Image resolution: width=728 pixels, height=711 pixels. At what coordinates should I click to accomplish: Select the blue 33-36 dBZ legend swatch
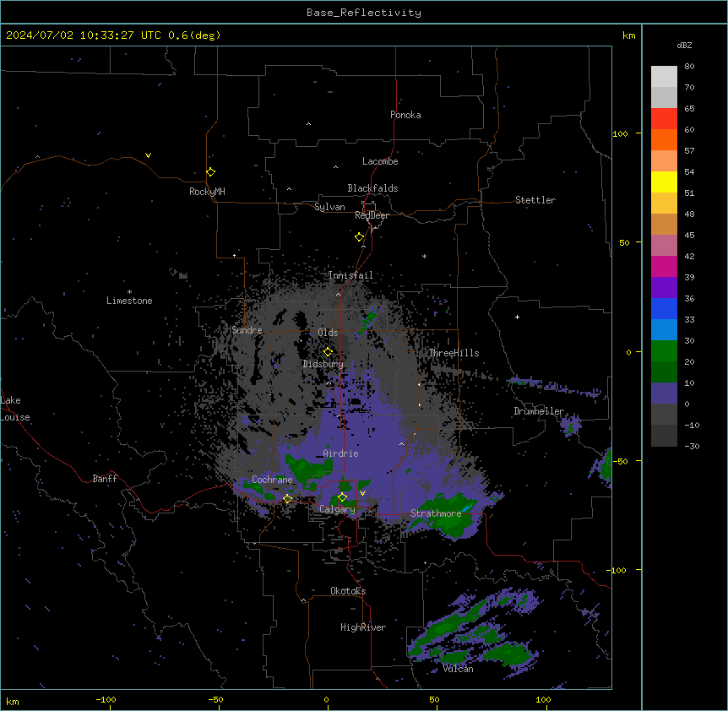(x=664, y=308)
